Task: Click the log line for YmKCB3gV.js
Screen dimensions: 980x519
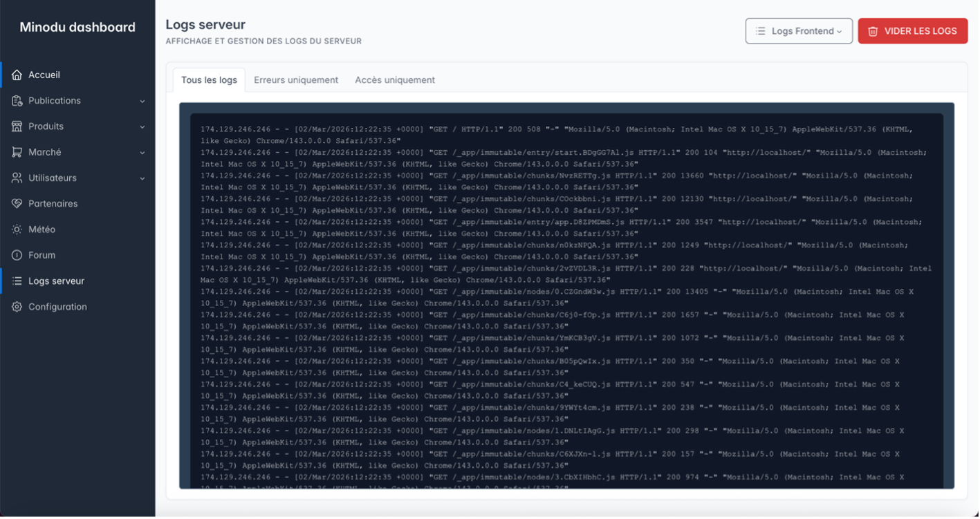Action: 552,344
